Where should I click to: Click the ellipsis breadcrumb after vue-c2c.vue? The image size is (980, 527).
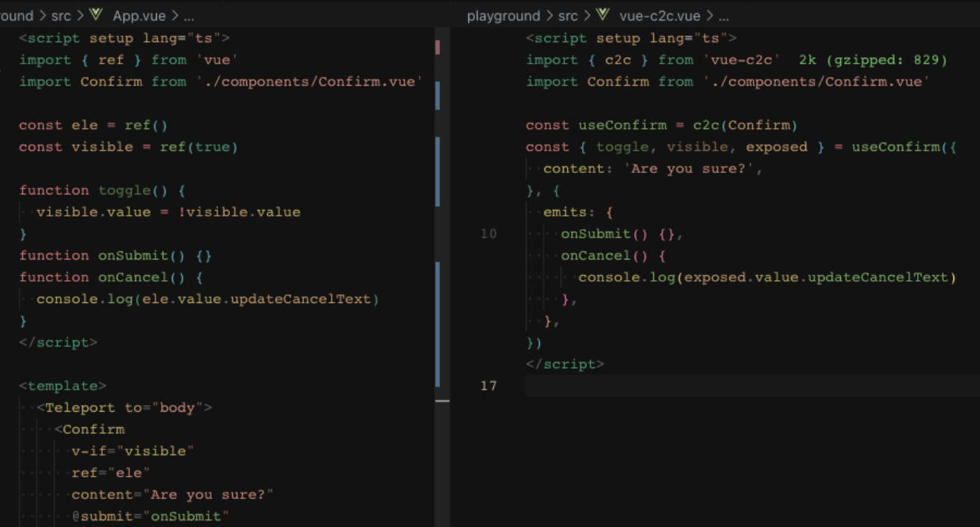pos(723,16)
